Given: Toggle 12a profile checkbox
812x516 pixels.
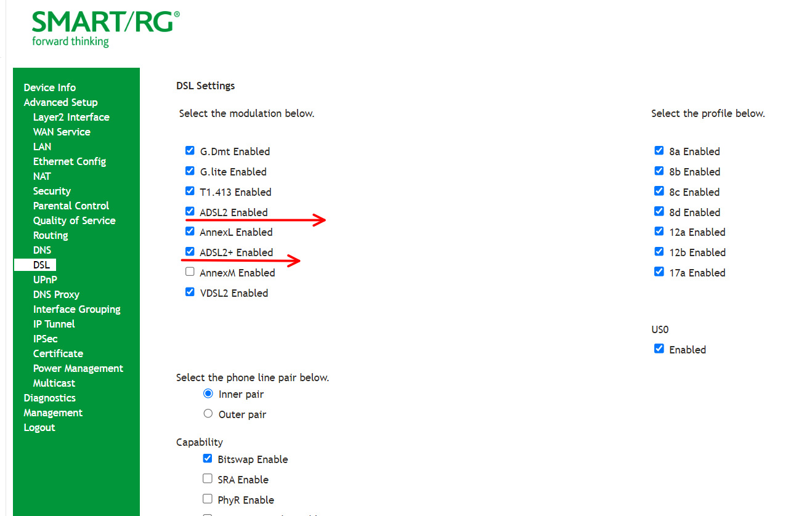Looking at the screenshot, I should tap(659, 231).
